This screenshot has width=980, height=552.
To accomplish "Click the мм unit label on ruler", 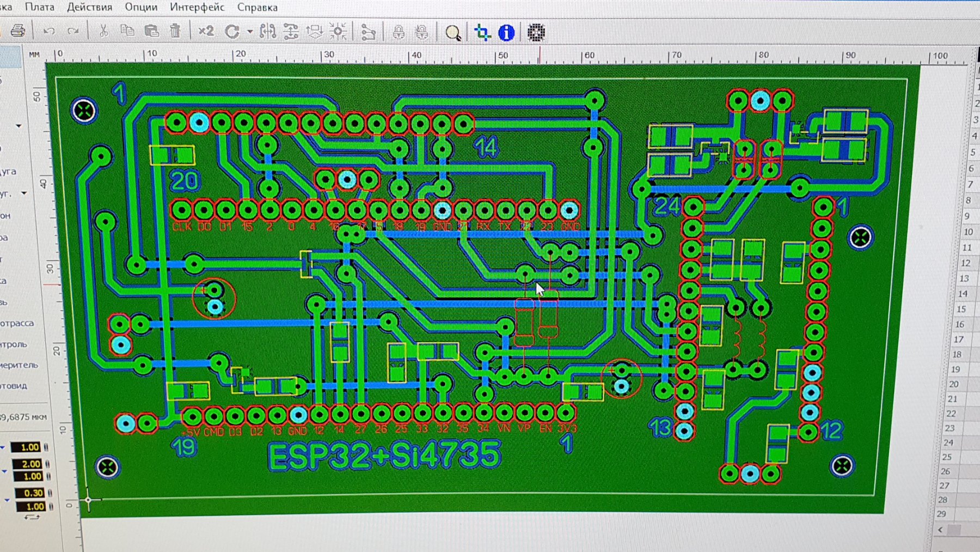I will point(34,54).
